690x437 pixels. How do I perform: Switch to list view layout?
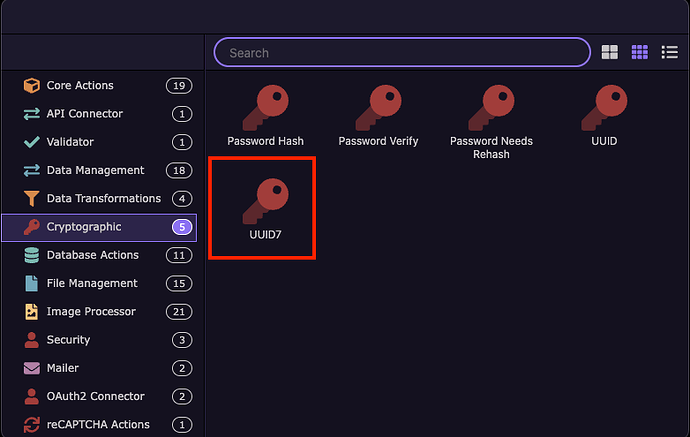(670, 52)
